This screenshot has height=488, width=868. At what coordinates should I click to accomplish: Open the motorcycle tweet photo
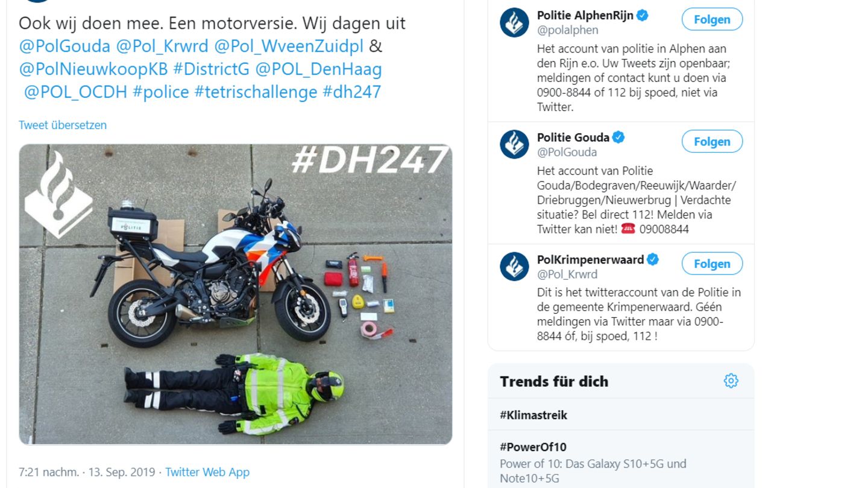(x=236, y=294)
